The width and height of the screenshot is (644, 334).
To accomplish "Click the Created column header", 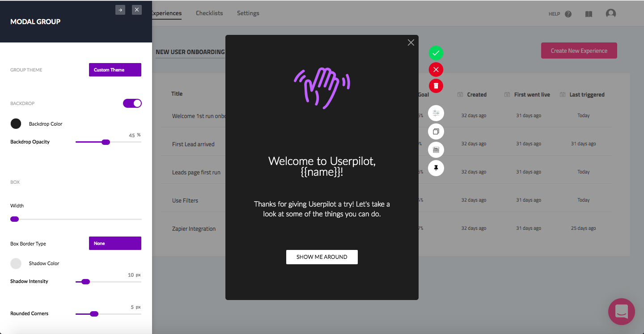I will pyautogui.click(x=477, y=95).
